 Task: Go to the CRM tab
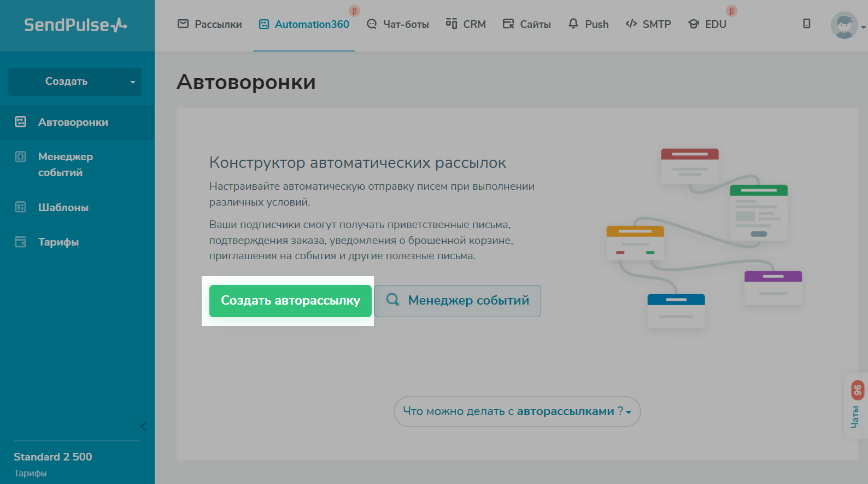[466, 24]
